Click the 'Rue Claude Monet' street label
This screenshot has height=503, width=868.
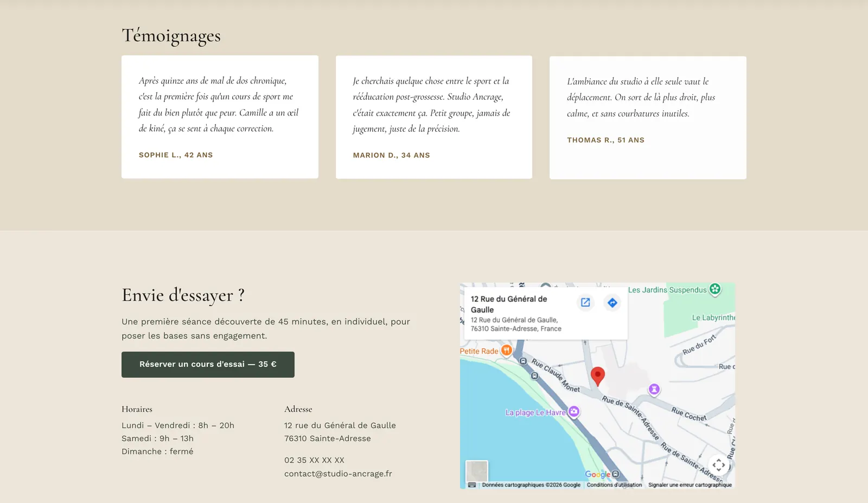coord(556,375)
